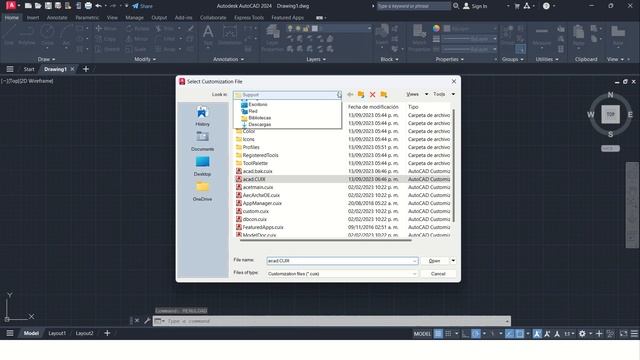Click the help question mark icon
Viewport: 640px width, 360px height.
[546, 6]
